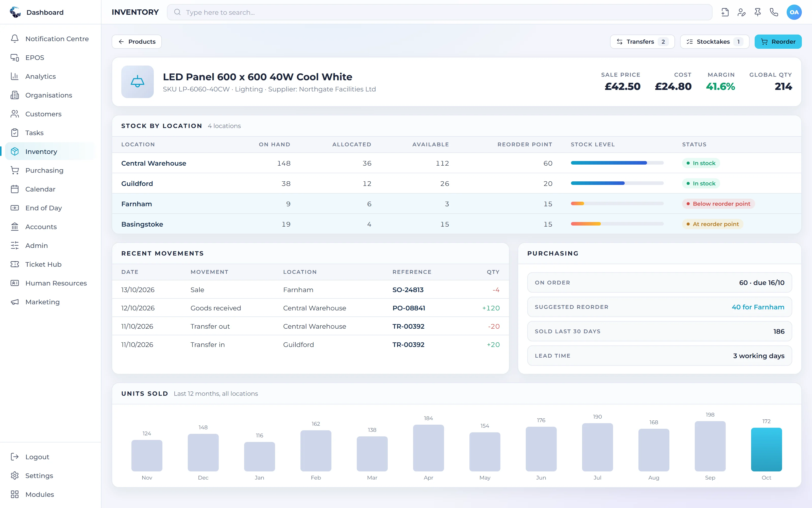
Task: Click the blue Reorder button
Action: point(778,42)
